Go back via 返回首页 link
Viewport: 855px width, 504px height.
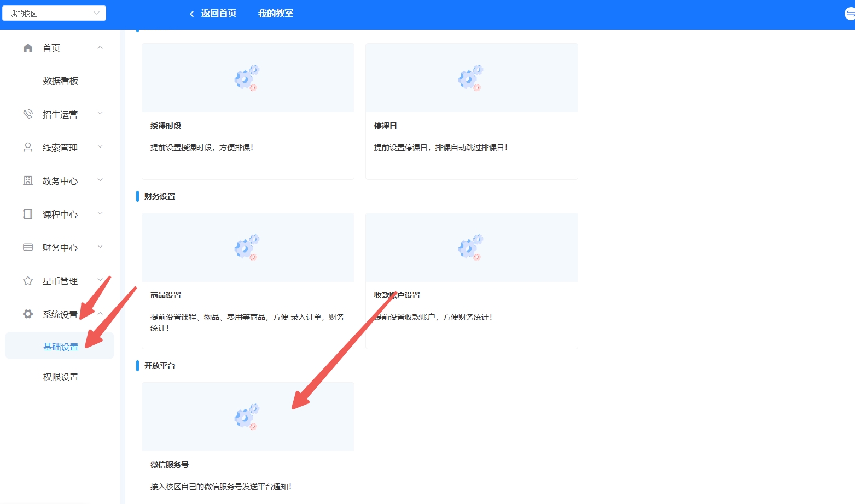tap(219, 14)
